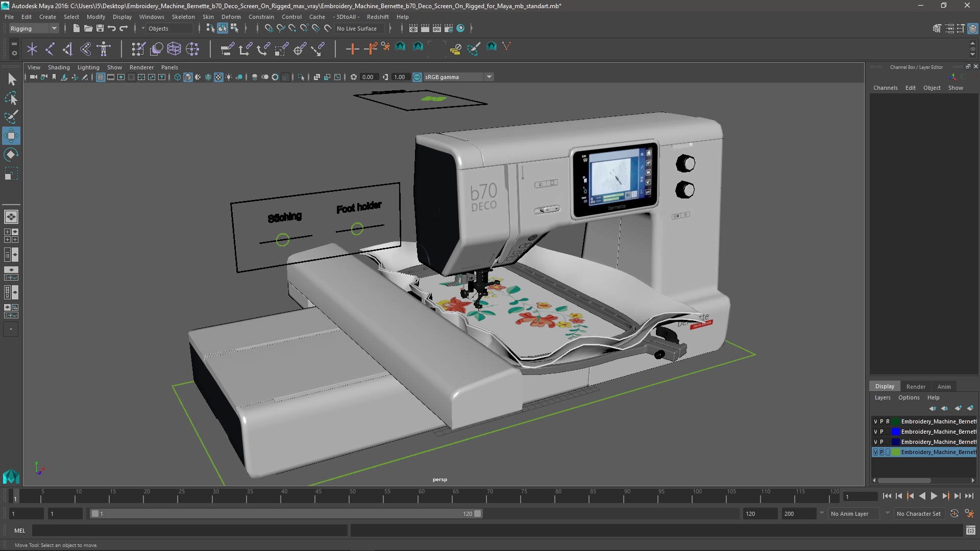The width and height of the screenshot is (980, 551).
Task: Select the arrow Select tool in toolbox
Action: [x=11, y=79]
